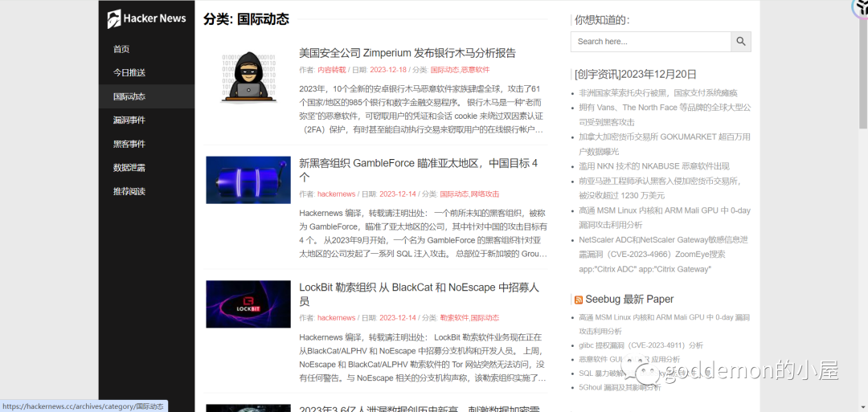Open NetScaler ADC CVE-2023-4966 news item

pos(664,255)
